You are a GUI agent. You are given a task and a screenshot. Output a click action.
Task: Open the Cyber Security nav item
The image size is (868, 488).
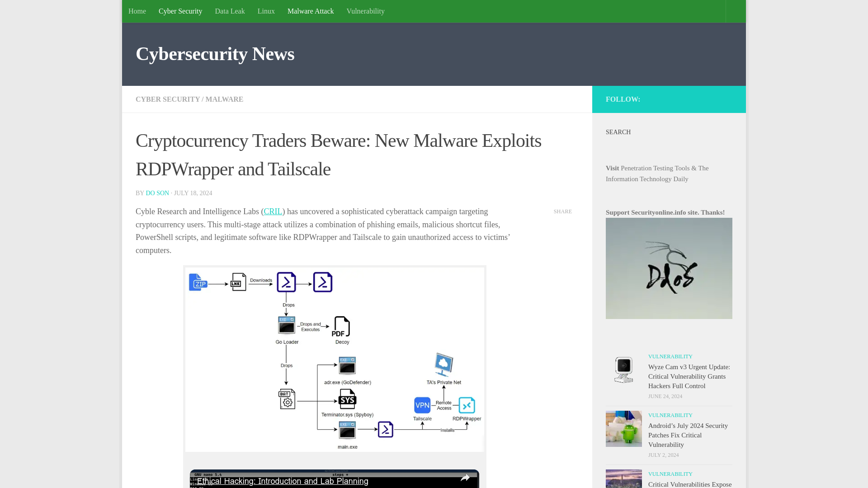[180, 11]
